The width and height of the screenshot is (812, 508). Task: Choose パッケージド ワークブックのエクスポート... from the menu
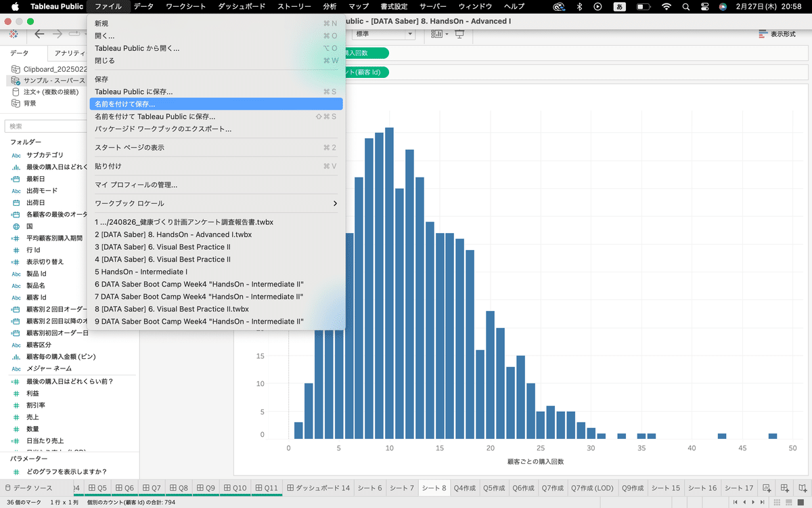click(x=169, y=129)
